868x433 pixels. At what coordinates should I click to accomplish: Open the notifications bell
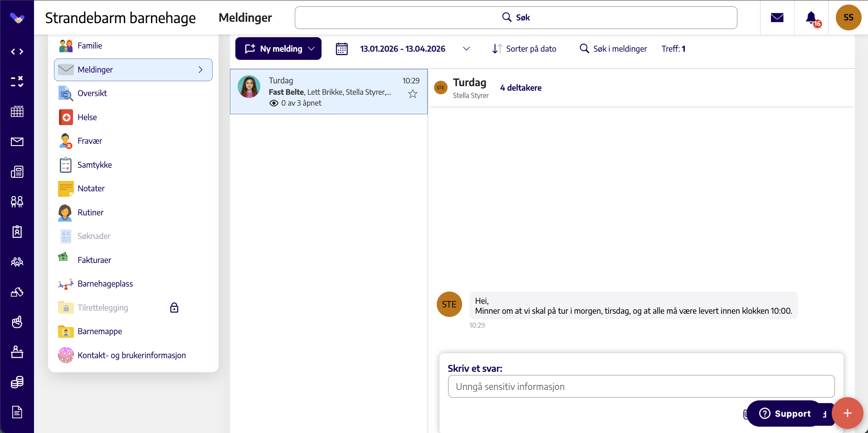point(811,18)
